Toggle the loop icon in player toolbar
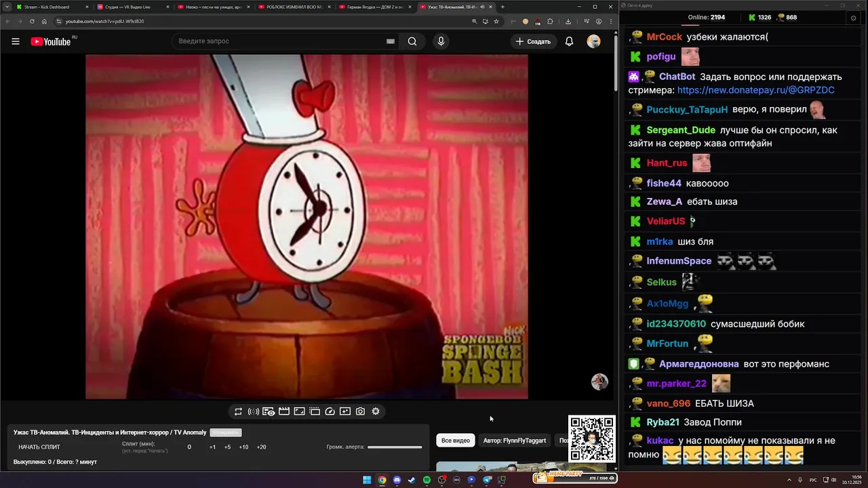Image resolution: width=868 pixels, height=488 pixels. point(238,411)
